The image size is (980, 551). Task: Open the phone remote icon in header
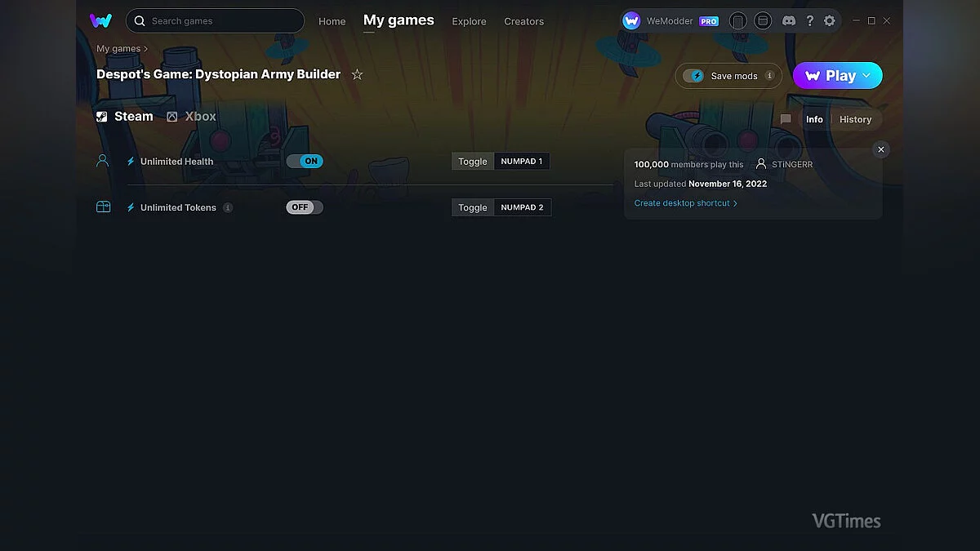[737, 21]
